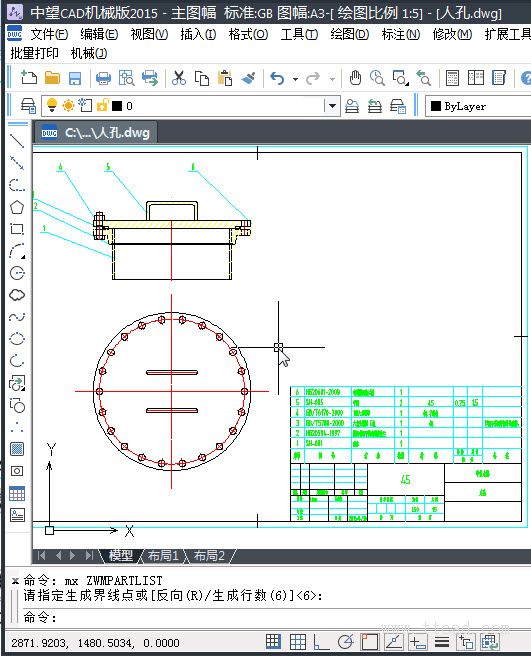
Task: Choose the Revision Cloud tool
Action: click(x=17, y=295)
